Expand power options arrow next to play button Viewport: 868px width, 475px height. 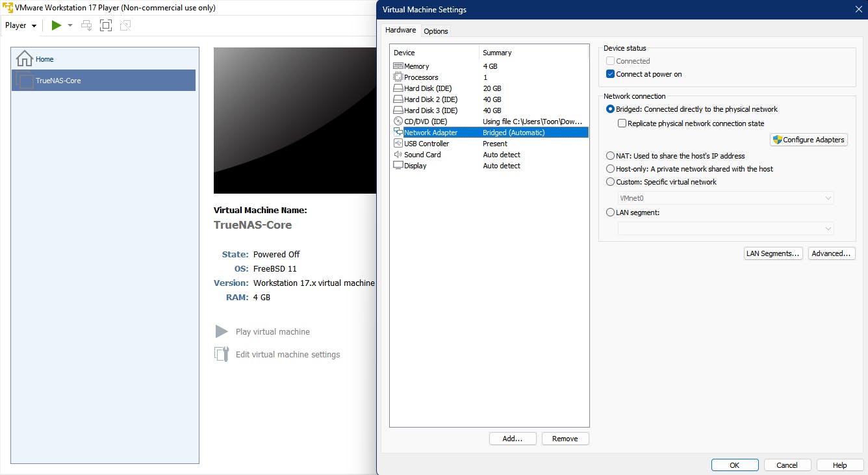[70, 25]
